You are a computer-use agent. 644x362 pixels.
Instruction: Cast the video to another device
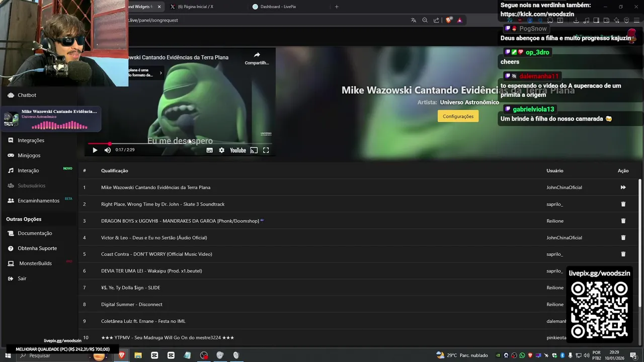[254, 150]
